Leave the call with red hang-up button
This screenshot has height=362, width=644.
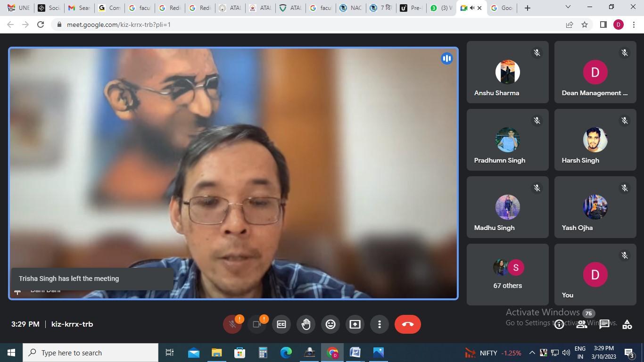coord(408,324)
